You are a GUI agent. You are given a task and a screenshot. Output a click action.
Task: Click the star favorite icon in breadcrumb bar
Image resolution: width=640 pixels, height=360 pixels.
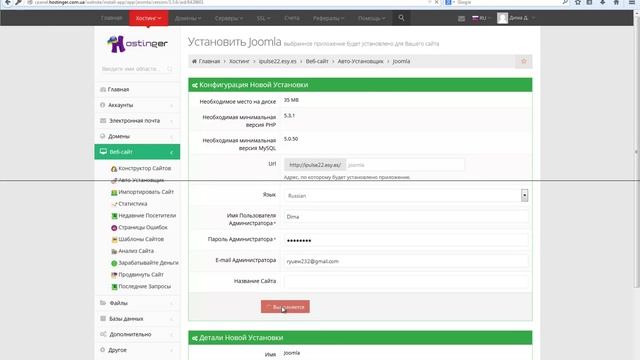click(x=524, y=61)
